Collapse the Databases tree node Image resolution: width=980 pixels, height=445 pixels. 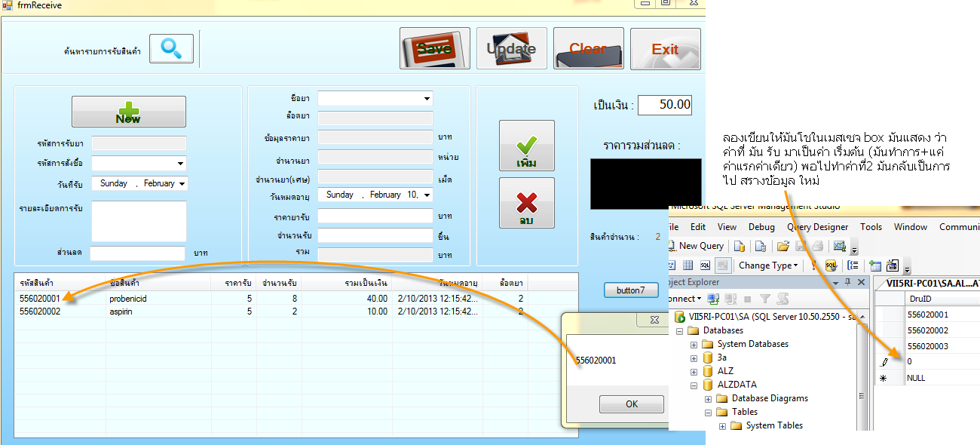681,330
